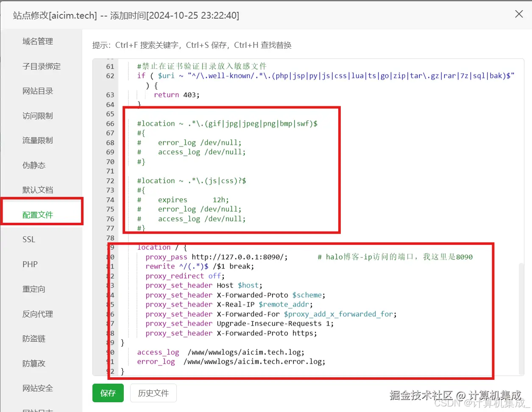
Task: Open the 默认文档 tab
Action: (x=38, y=190)
